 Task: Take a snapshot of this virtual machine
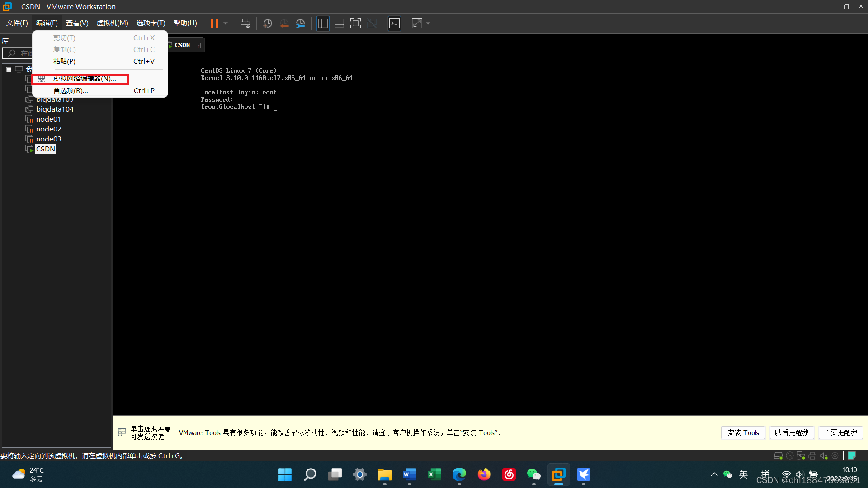point(268,23)
